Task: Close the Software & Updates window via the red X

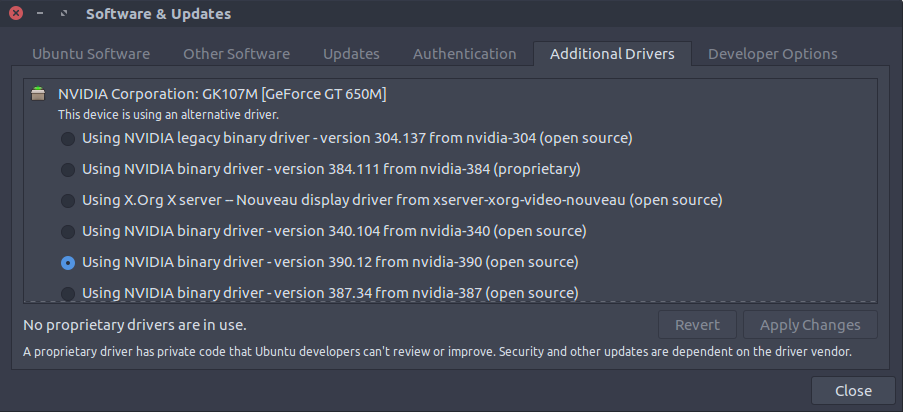Action: click(x=16, y=13)
